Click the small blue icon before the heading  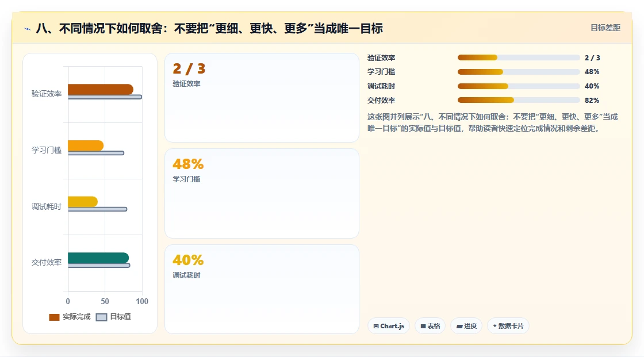[x=28, y=29]
